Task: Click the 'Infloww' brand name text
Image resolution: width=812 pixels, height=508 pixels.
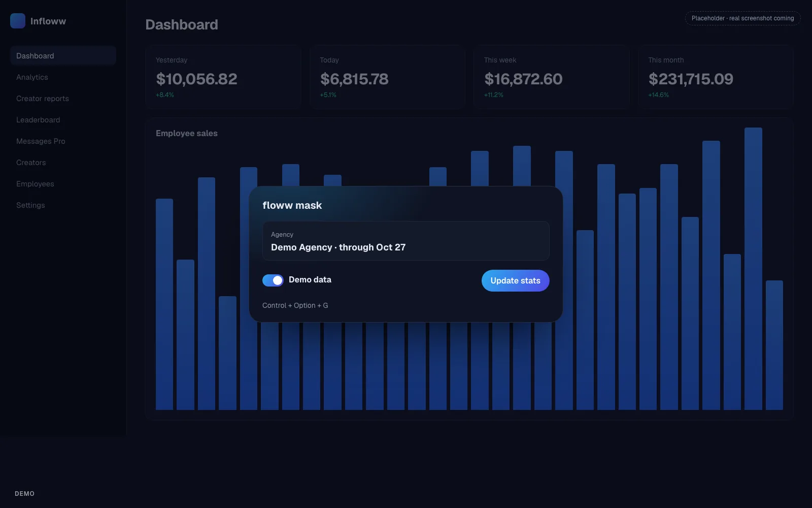Action: (48, 21)
